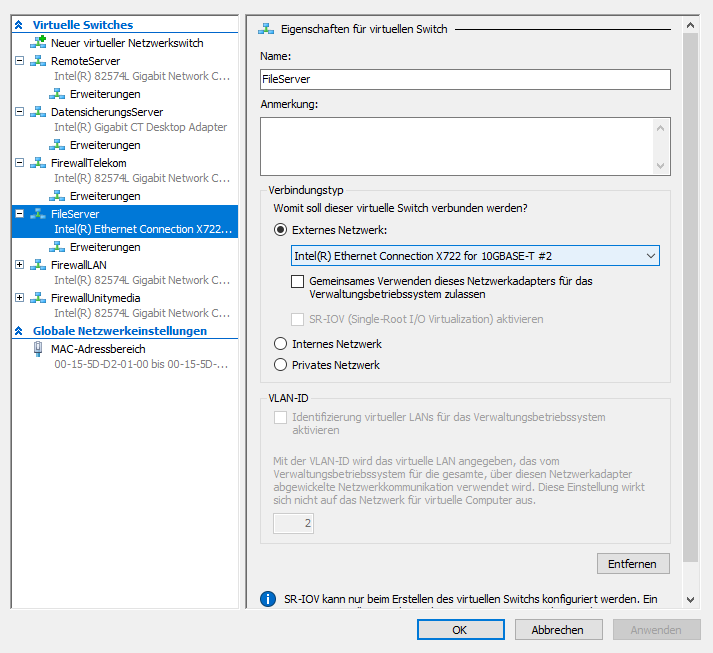Collapse the Globale Netzwerkeinstellungen section chevron
Screen dimensions: 713x653
[19, 331]
